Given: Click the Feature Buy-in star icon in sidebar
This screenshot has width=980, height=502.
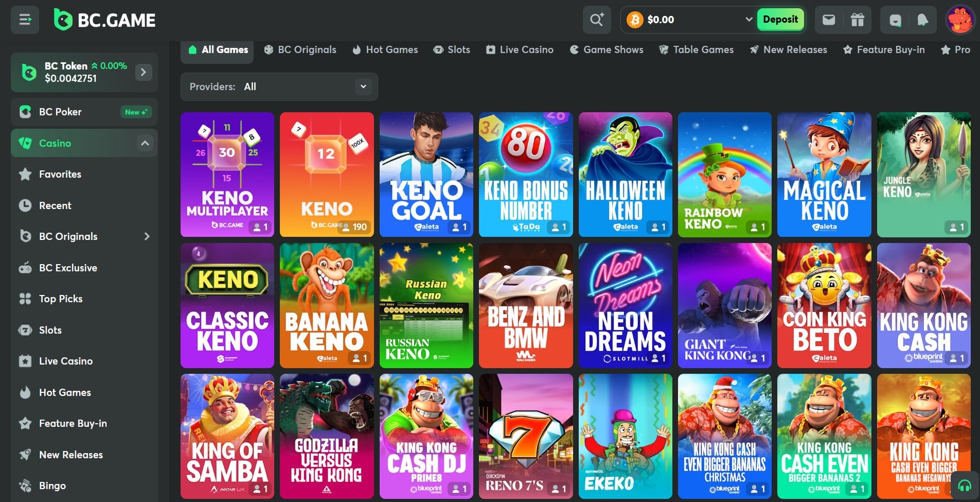Looking at the screenshot, I should pyautogui.click(x=25, y=423).
